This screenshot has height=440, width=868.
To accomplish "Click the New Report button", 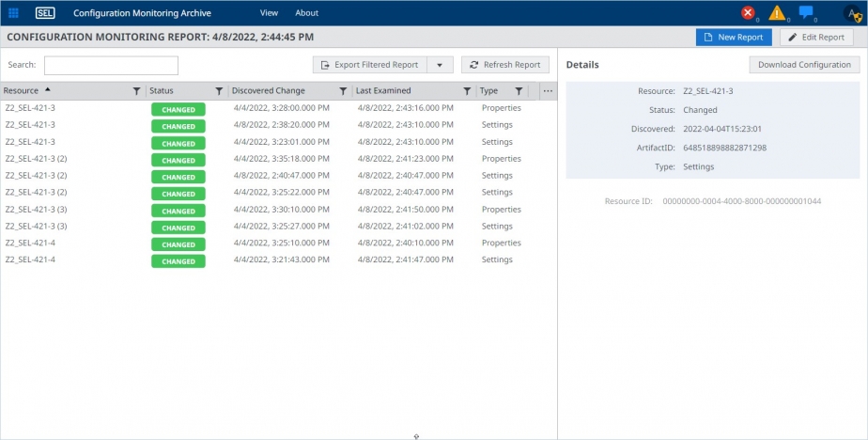I will click(x=735, y=38).
